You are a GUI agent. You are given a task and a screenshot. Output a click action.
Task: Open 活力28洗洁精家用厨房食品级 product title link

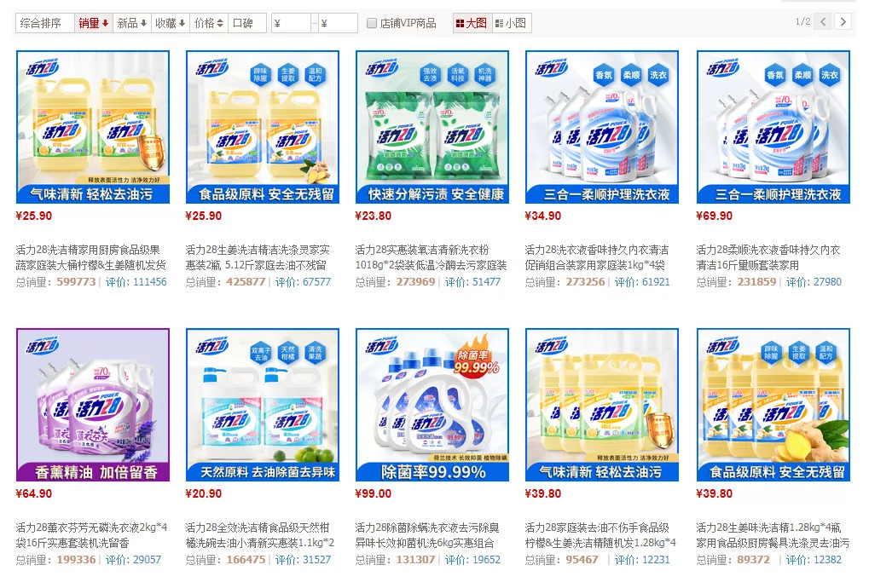coord(91,257)
